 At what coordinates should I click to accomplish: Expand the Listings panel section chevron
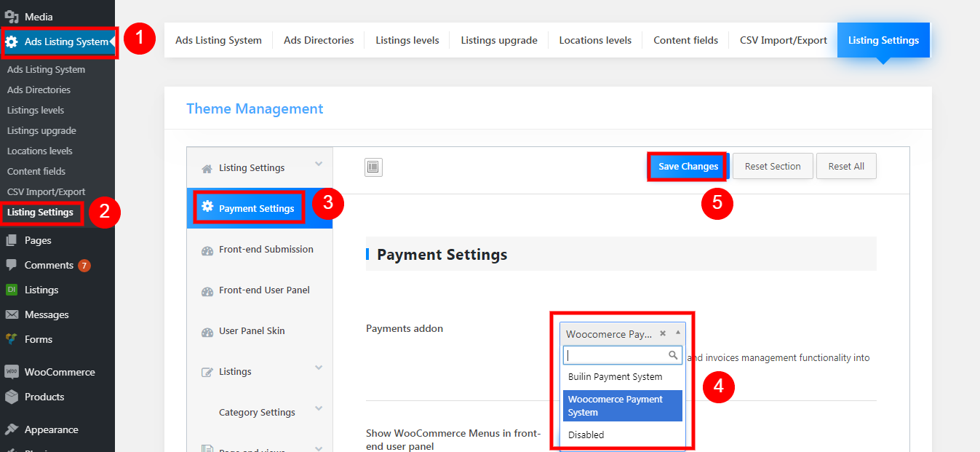[319, 368]
